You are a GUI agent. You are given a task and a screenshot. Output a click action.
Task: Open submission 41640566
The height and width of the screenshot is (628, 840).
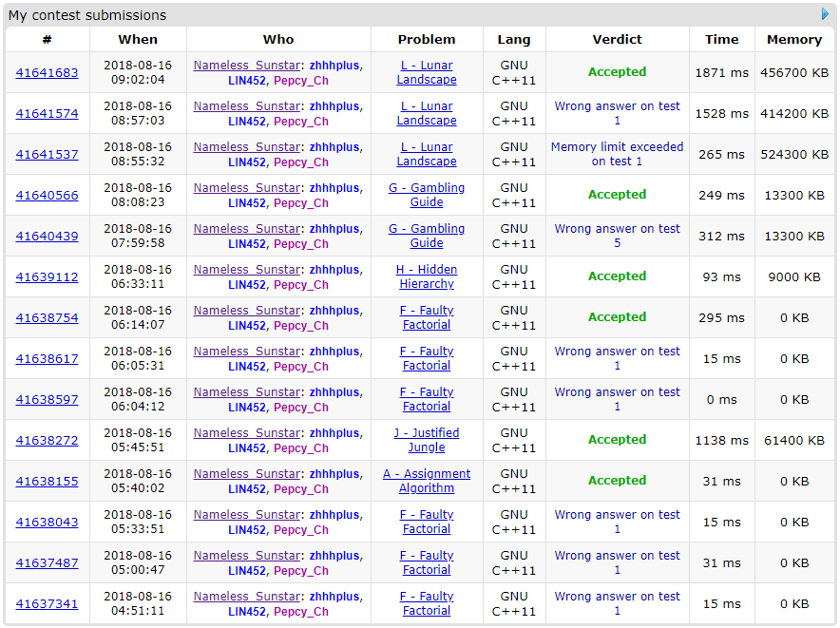point(47,196)
